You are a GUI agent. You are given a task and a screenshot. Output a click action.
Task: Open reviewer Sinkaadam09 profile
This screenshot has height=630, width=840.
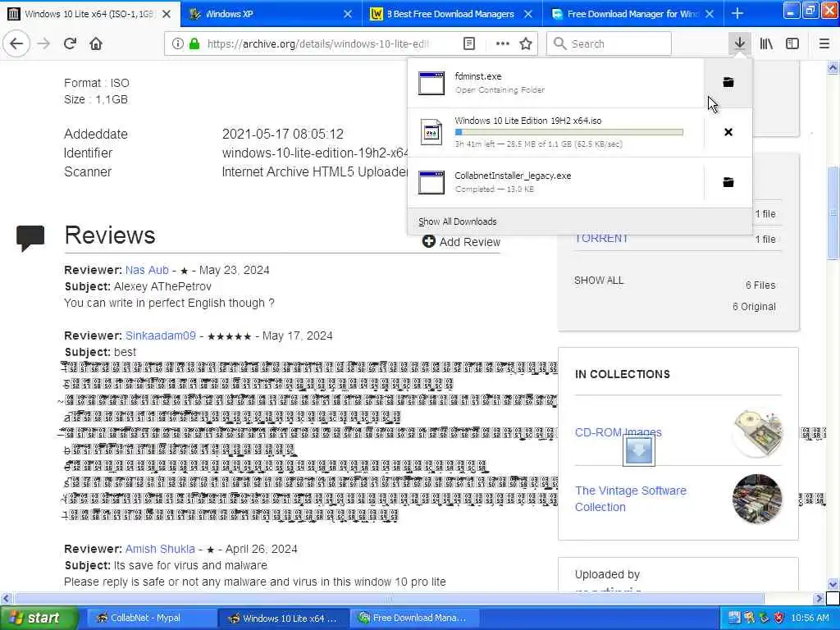161,336
